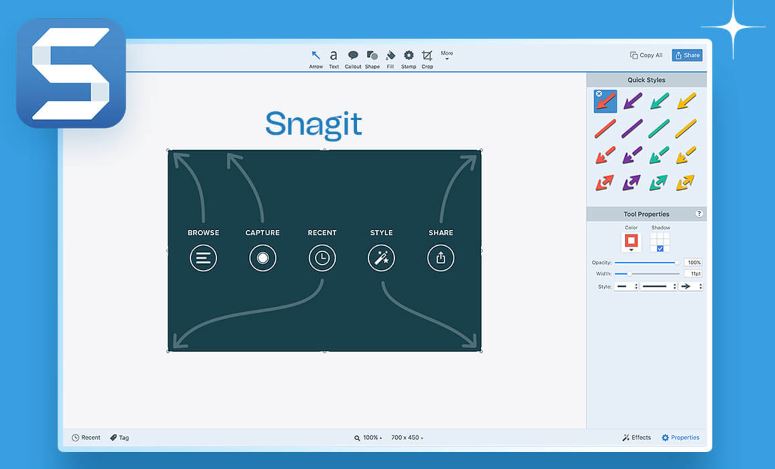Select the Text tool

(334, 59)
